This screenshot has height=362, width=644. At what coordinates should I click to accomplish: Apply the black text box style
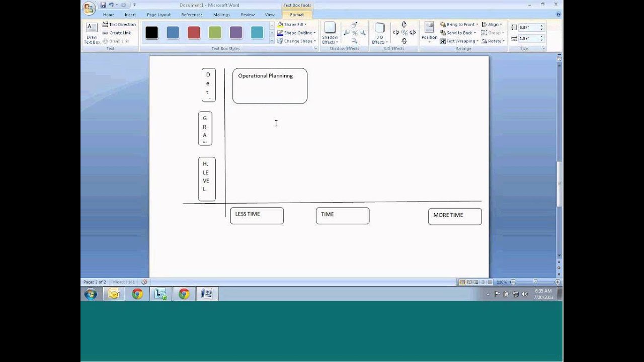pyautogui.click(x=151, y=33)
